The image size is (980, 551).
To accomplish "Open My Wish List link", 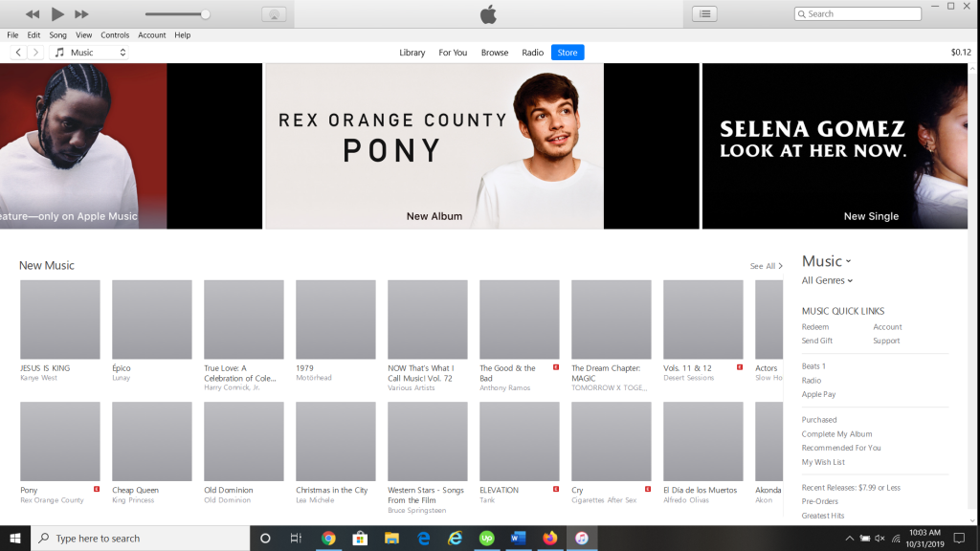I will point(823,462).
